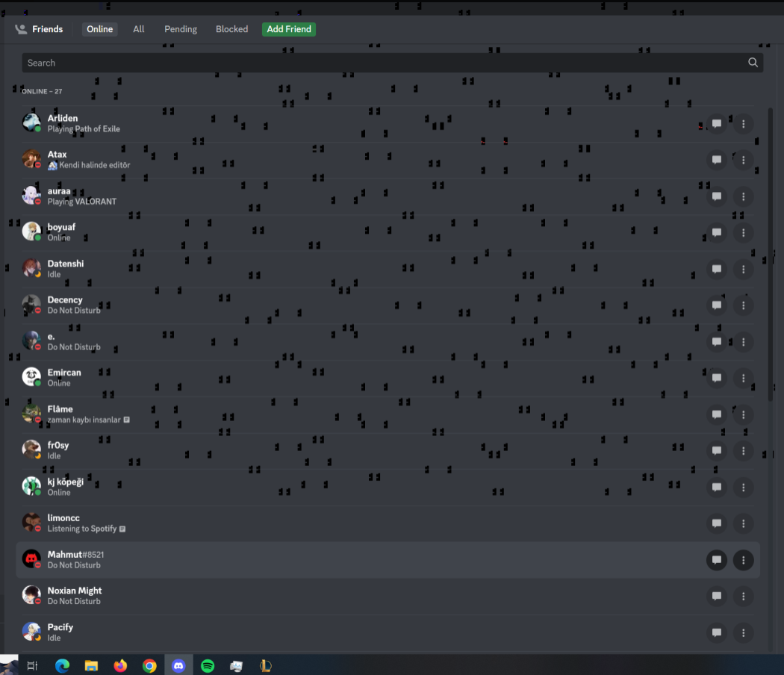Message Pacify via chat icon
The width and height of the screenshot is (784, 675).
(717, 632)
